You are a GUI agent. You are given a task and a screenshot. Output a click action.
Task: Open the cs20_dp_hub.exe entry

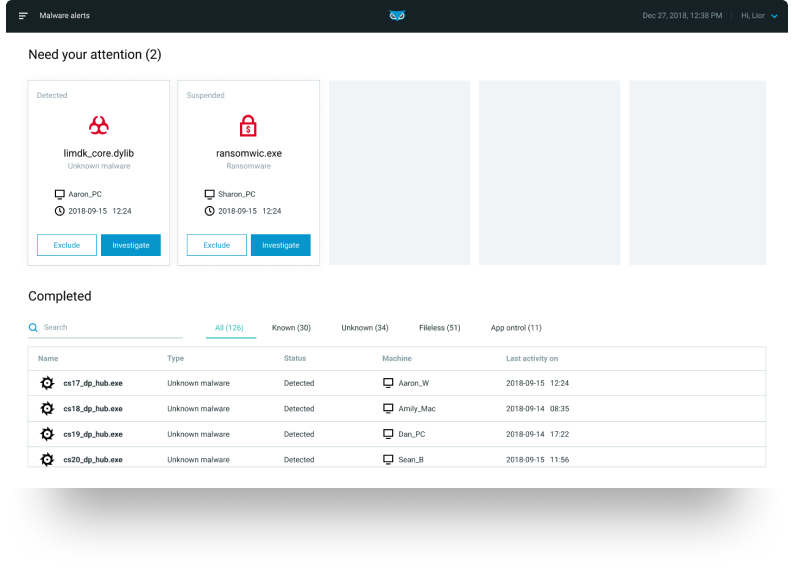[93, 459]
